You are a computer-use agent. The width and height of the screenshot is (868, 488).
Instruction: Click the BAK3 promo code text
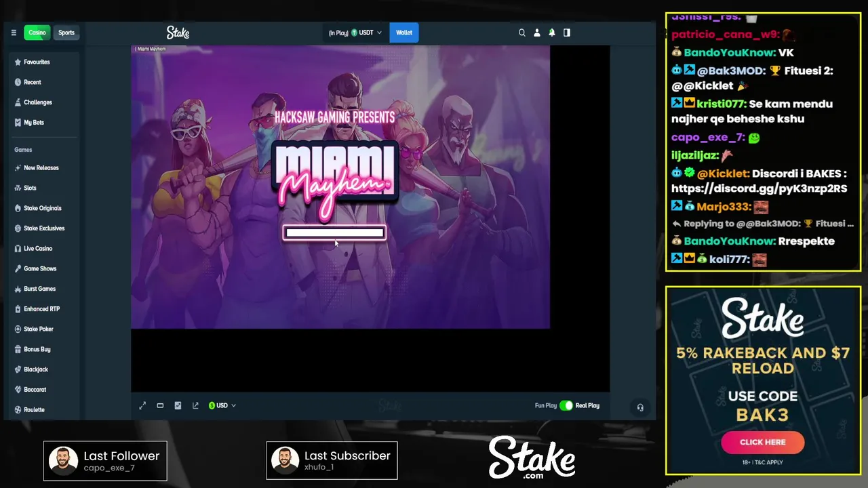(763, 414)
